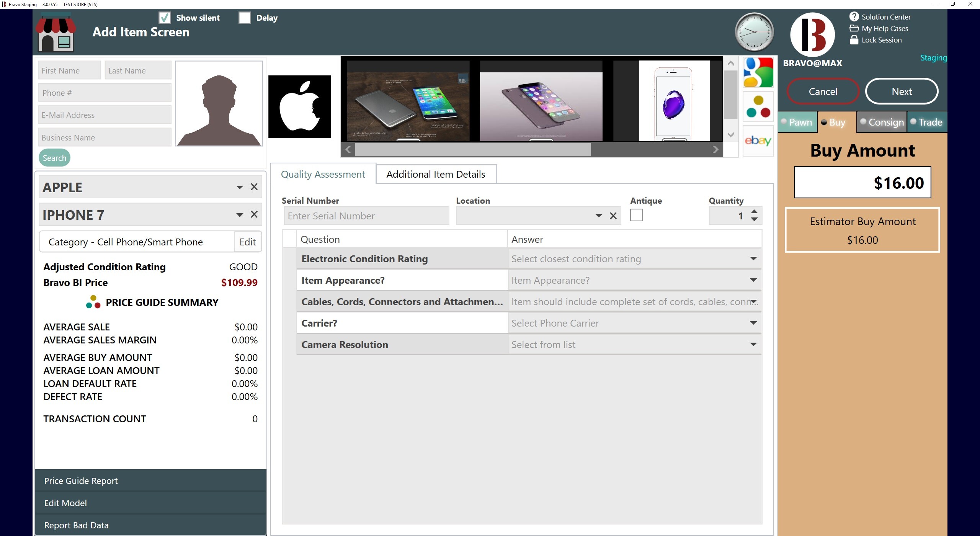Viewport: 980px width, 536px height.
Task: Click the customer silhouette photo
Action: point(219,104)
